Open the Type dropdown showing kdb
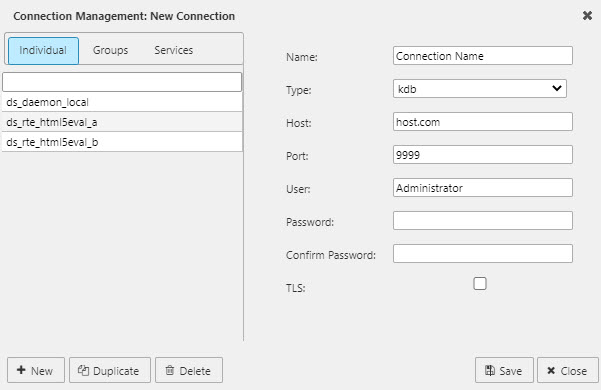 [x=479, y=89]
